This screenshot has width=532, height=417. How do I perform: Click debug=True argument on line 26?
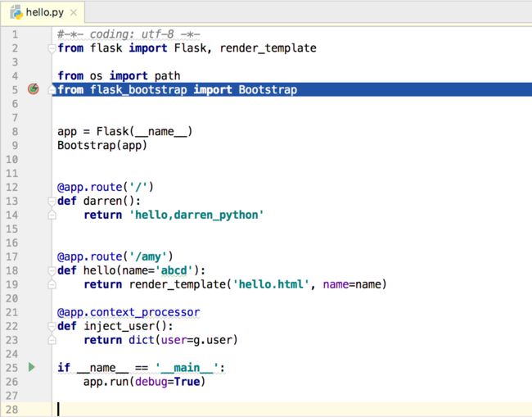click(x=168, y=382)
